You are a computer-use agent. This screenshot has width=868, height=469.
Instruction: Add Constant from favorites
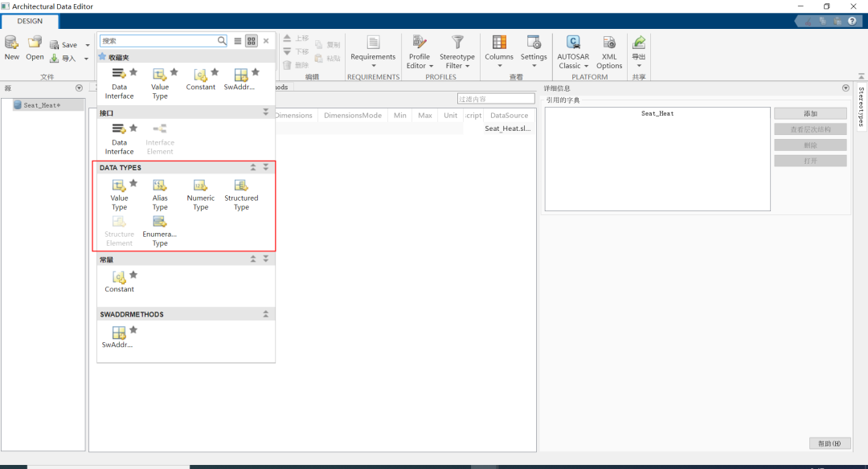point(200,80)
